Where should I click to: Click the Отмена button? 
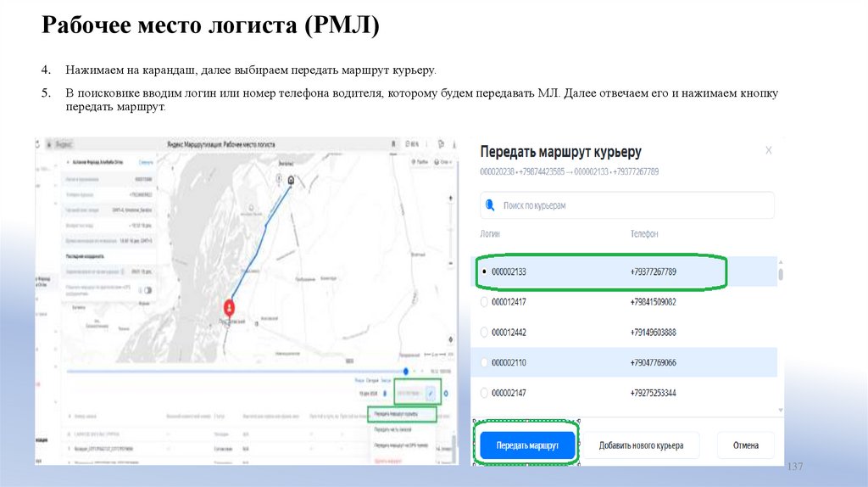(746, 445)
